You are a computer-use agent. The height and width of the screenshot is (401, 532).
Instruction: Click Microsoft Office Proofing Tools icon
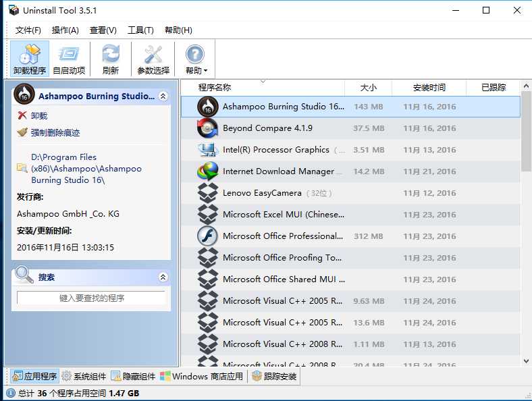pyautogui.click(x=208, y=257)
